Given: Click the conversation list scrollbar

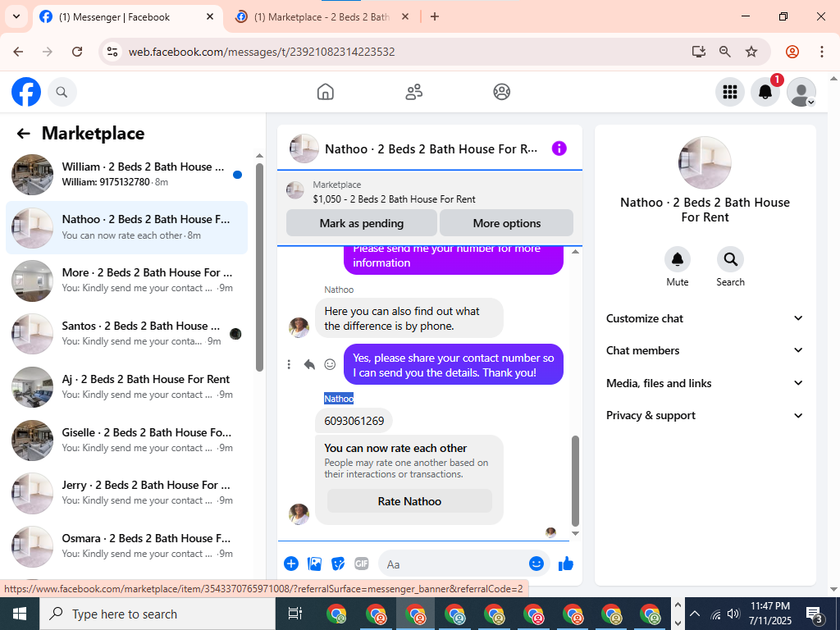Looking at the screenshot, I should tap(260, 267).
